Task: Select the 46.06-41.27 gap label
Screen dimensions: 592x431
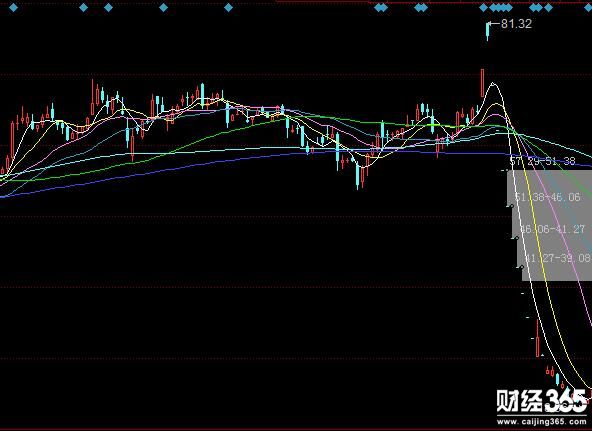Action: point(553,229)
